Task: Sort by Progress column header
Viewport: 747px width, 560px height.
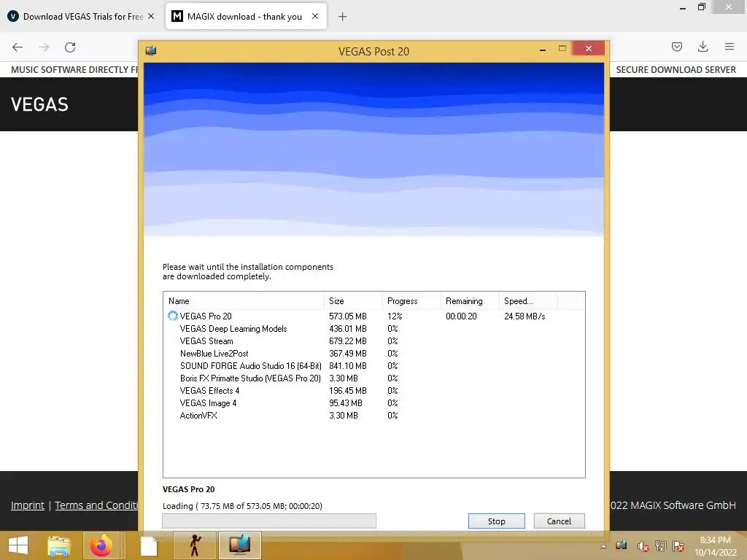Action: click(411, 301)
